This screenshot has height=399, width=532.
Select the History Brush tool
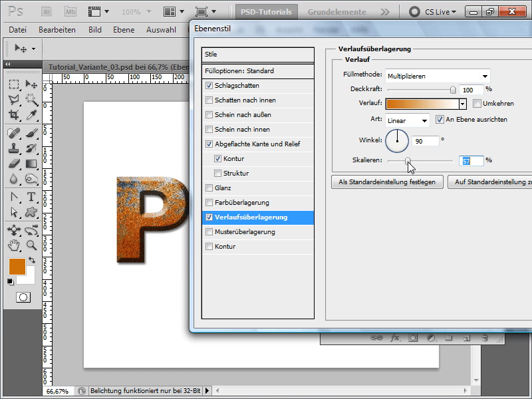coord(31,148)
